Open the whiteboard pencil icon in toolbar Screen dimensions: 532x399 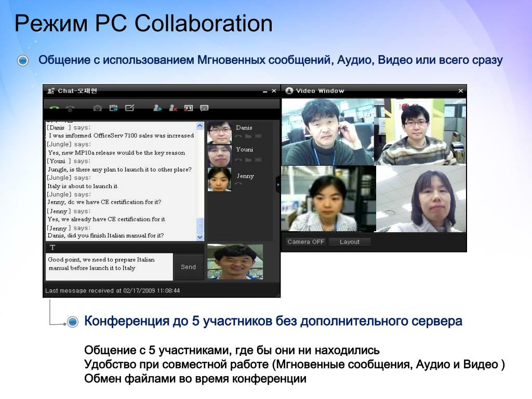[129, 108]
